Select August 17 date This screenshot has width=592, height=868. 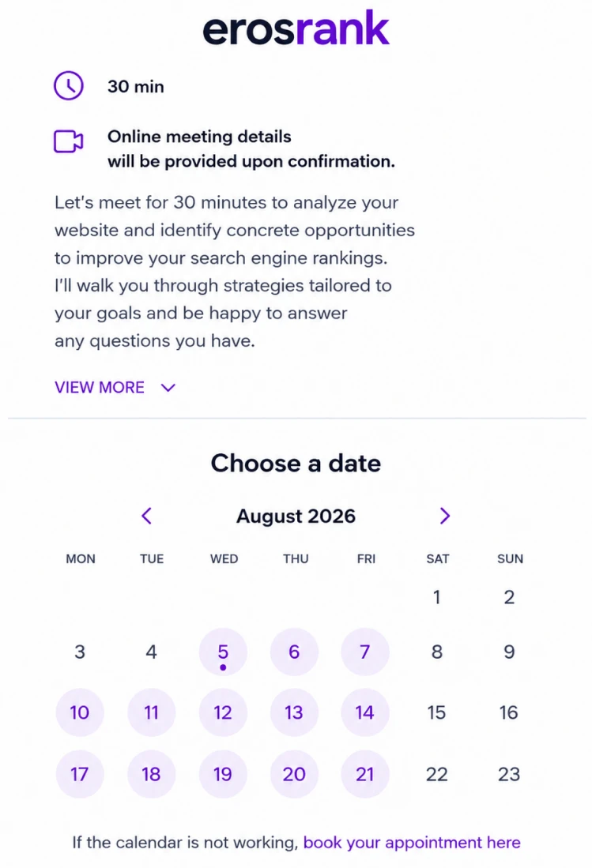coord(80,774)
